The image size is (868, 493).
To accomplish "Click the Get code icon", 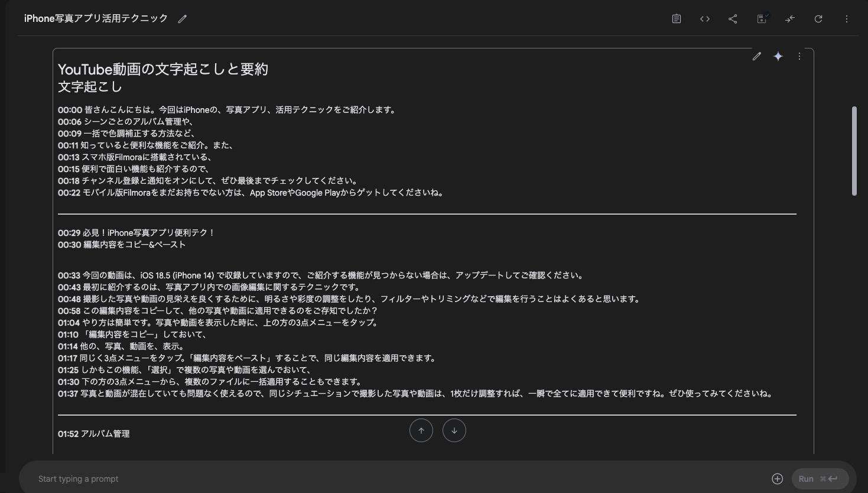I will pos(705,19).
